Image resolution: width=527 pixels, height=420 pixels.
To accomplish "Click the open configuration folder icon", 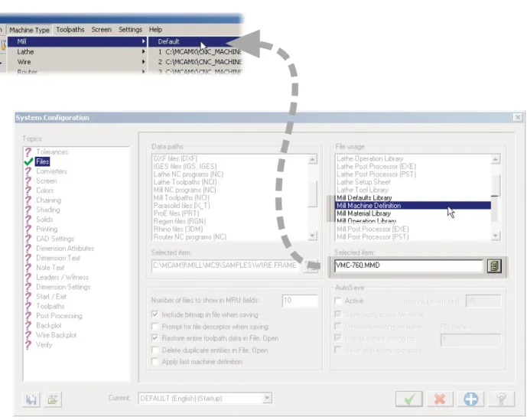I will [53, 399].
